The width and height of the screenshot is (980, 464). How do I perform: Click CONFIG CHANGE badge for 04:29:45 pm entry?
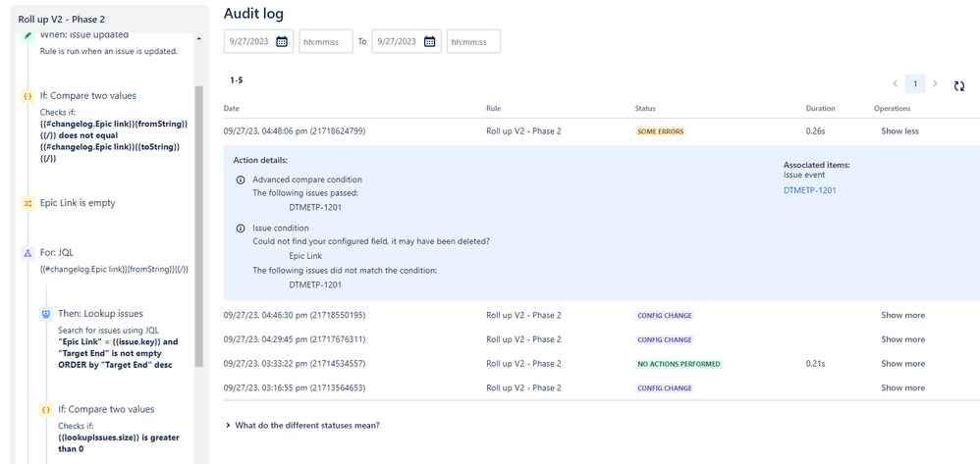click(x=665, y=339)
